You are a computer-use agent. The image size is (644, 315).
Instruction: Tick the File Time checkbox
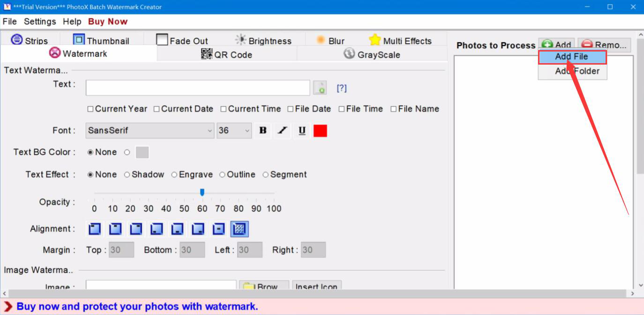pos(342,109)
